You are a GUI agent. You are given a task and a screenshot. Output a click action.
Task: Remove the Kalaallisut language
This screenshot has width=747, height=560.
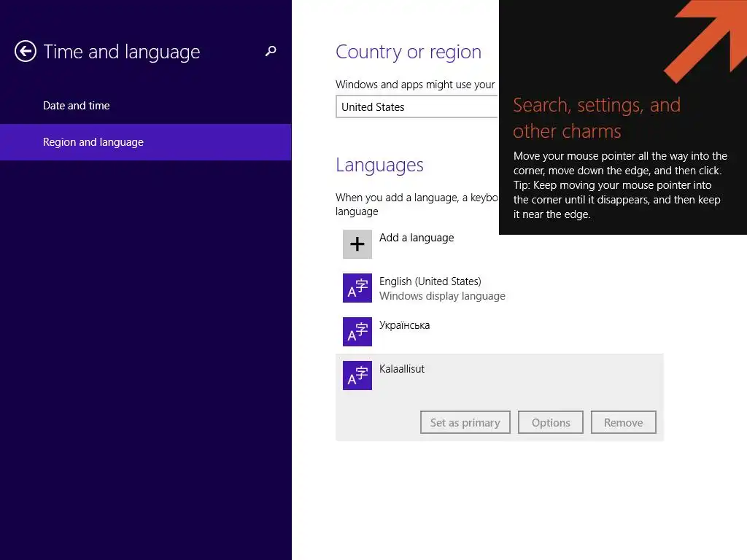[x=623, y=422]
